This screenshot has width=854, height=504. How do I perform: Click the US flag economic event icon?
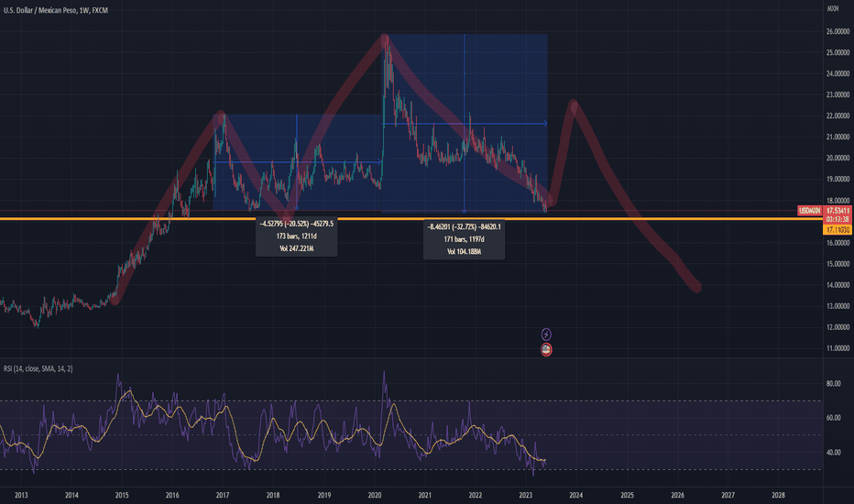546,350
